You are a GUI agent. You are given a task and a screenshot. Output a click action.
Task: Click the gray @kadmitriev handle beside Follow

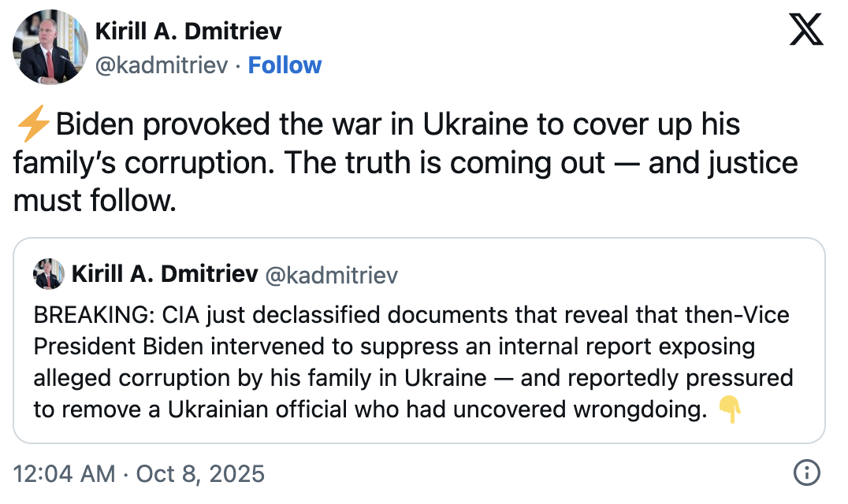point(162,65)
